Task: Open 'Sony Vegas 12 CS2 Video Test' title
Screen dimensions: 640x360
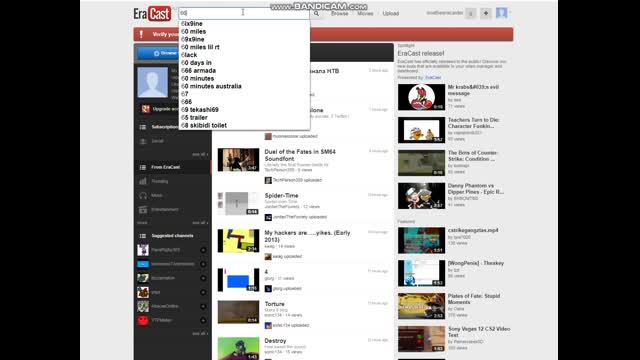Action: click(x=479, y=332)
